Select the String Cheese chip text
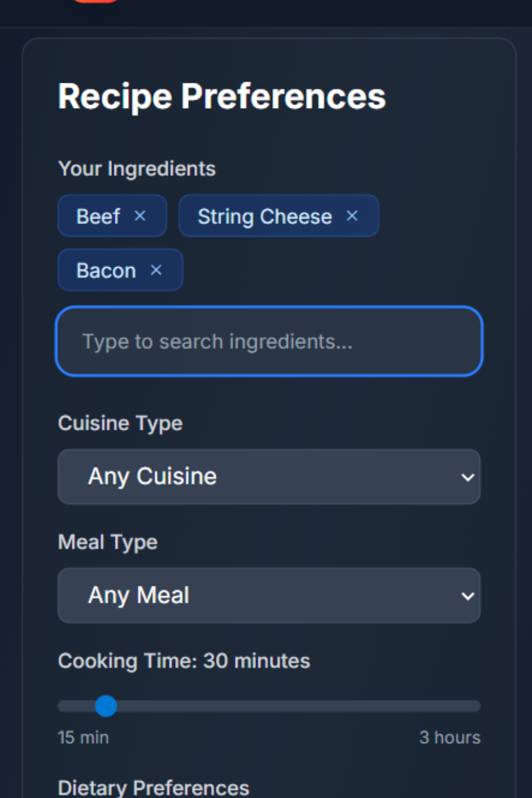Image resolution: width=532 pixels, height=798 pixels. tap(264, 216)
